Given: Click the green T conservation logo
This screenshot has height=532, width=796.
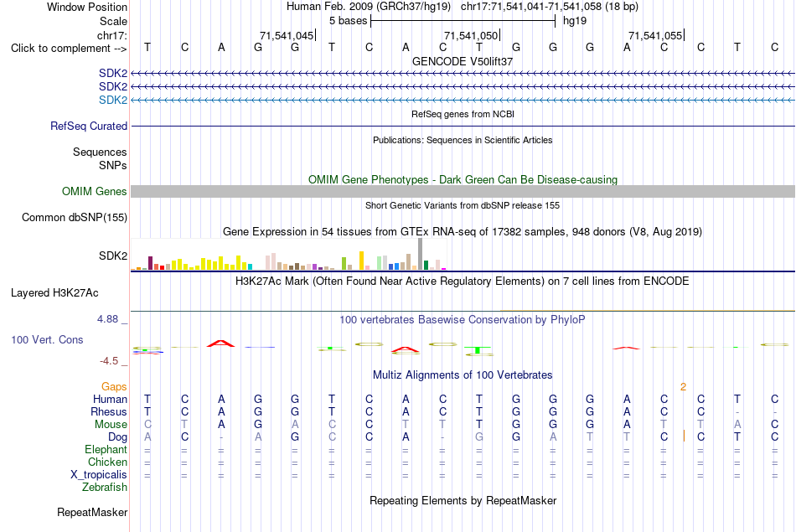Looking at the screenshot, I should 478,350.
